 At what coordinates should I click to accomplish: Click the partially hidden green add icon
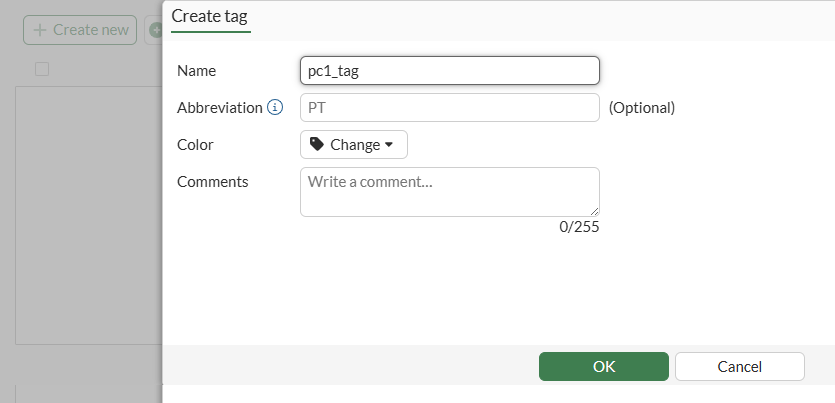(x=155, y=30)
